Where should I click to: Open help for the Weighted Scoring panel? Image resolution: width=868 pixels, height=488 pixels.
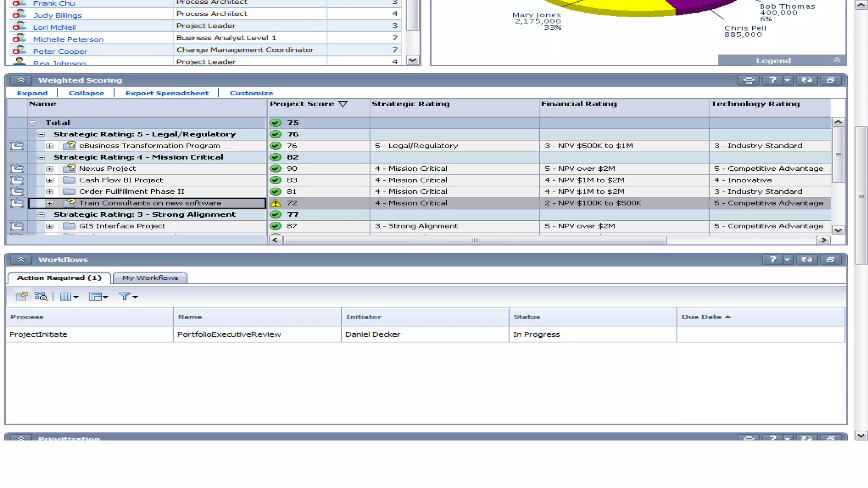coord(773,80)
